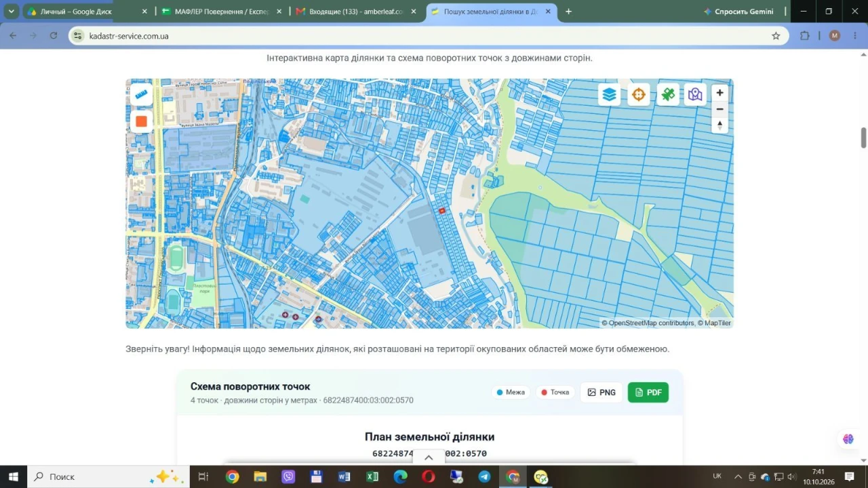The width and height of the screenshot is (868, 488).
Task: Click the red parcel marker on the map
Action: point(442,211)
